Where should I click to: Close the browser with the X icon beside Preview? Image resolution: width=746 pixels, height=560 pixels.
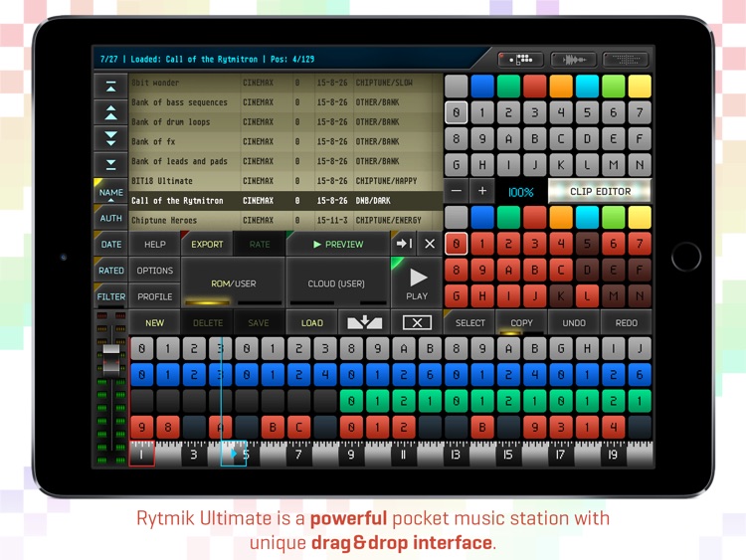430,244
